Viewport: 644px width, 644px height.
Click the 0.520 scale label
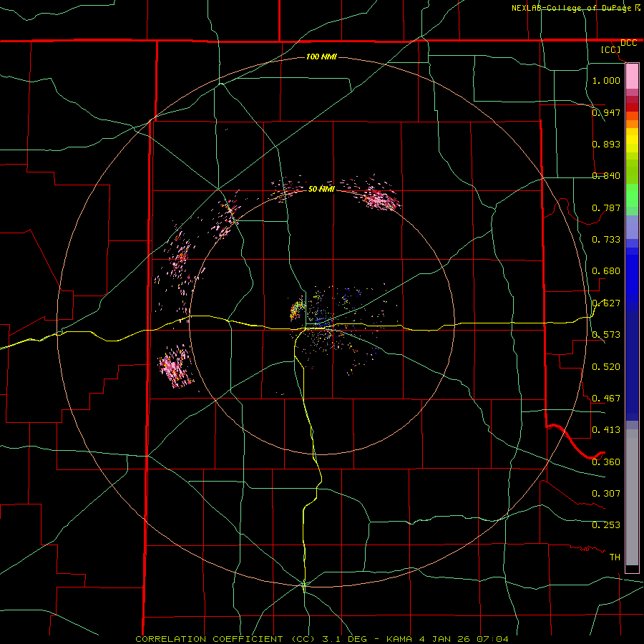606,366
